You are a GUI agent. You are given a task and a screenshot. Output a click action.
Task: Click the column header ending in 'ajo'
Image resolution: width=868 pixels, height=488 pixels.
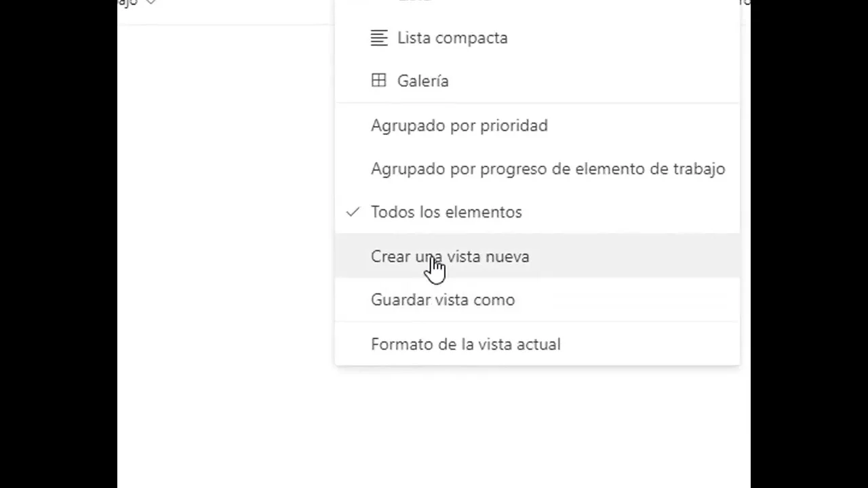(x=127, y=3)
